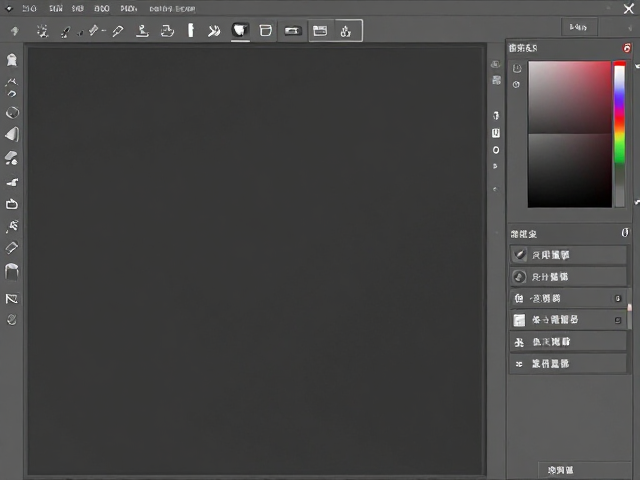640x480 pixels.
Task: Pick a color in the saturation gradient field
Action: pyautogui.click(x=570, y=134)
